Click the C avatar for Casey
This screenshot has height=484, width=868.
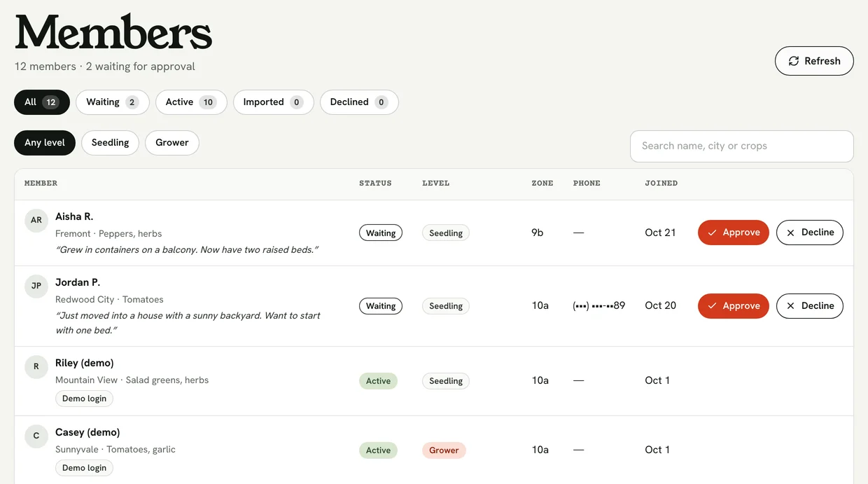(36, 436)
